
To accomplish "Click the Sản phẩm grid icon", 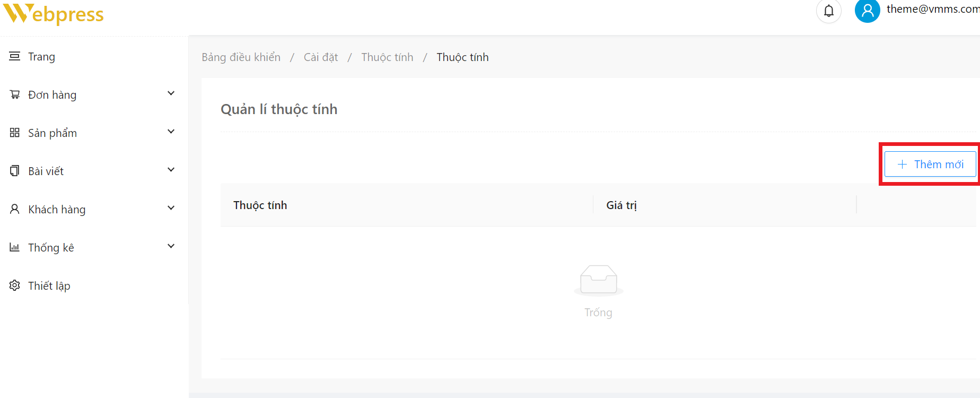I will 15,133.
